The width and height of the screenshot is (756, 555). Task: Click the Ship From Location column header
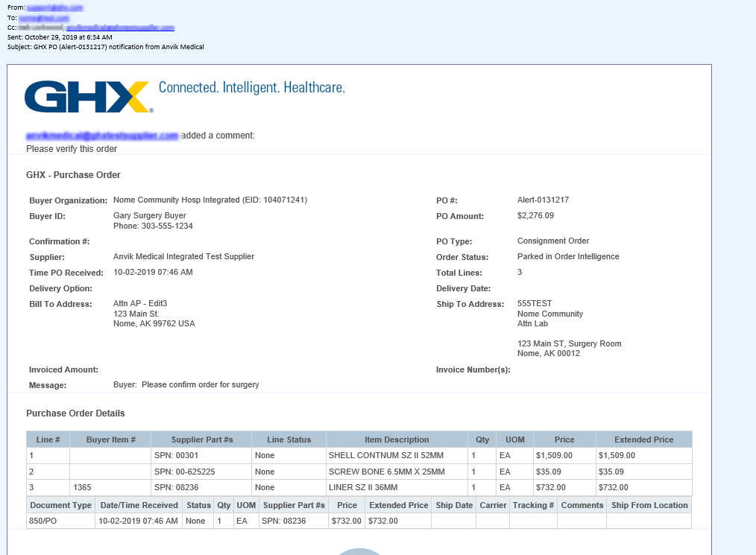649,505
